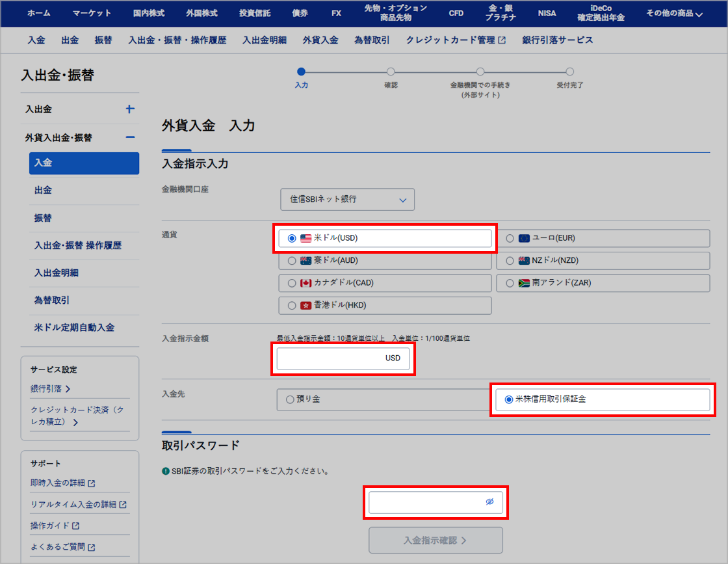Open FX in top navigation

click(337, 13)
